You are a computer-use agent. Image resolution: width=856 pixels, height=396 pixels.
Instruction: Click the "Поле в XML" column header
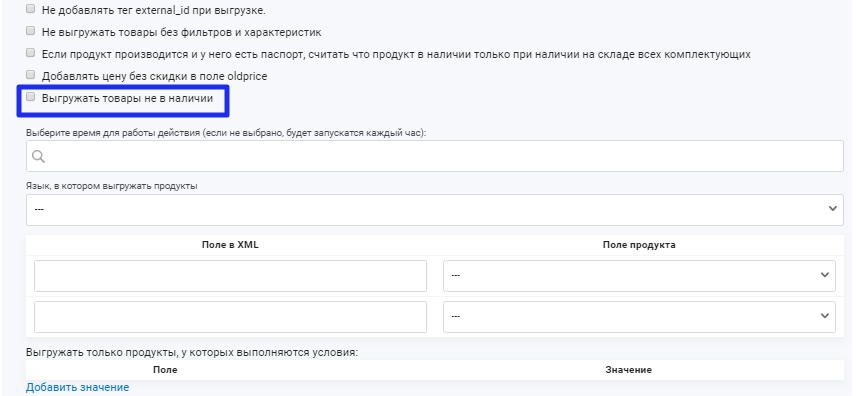(x=230, y=245)
